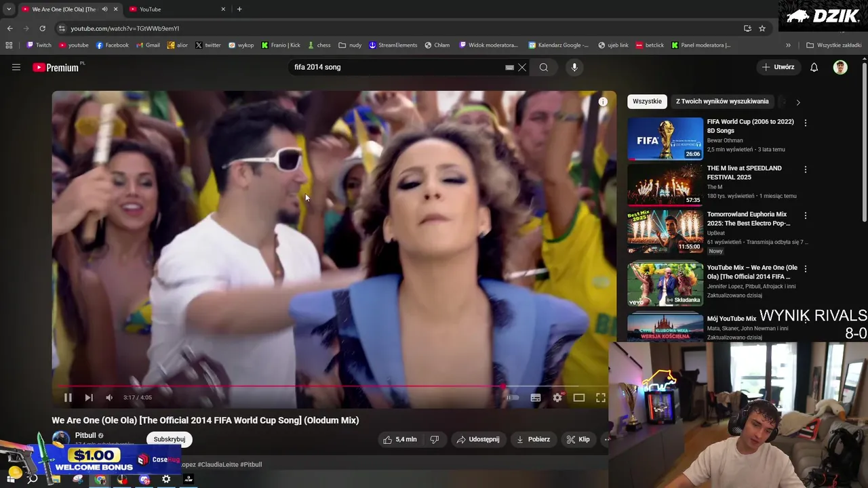The width and height of the screenshot is (868, 488).
Task: Open the Twitch bookmark
Action: point(39,45)
